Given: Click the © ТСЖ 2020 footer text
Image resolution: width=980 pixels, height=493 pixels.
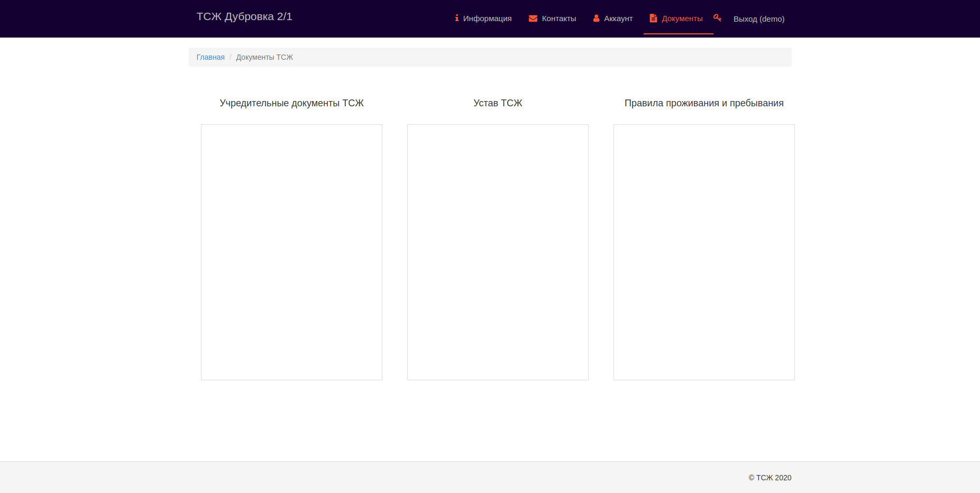Looking at the screenshot, I should 770,478.
